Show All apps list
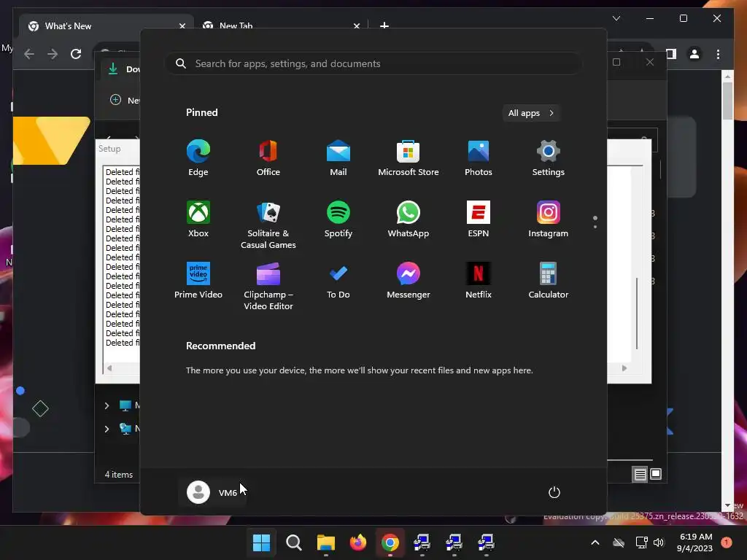Viewport: 747px width, 560px height. [x=531, y=113]
